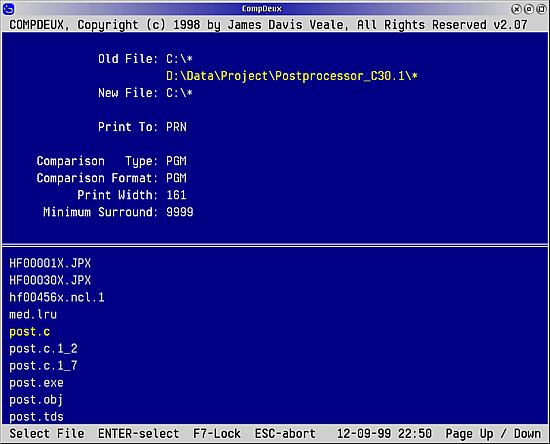Click the Old File path field
This screenshot has width=550, height=444.
(x=179, y=59)
